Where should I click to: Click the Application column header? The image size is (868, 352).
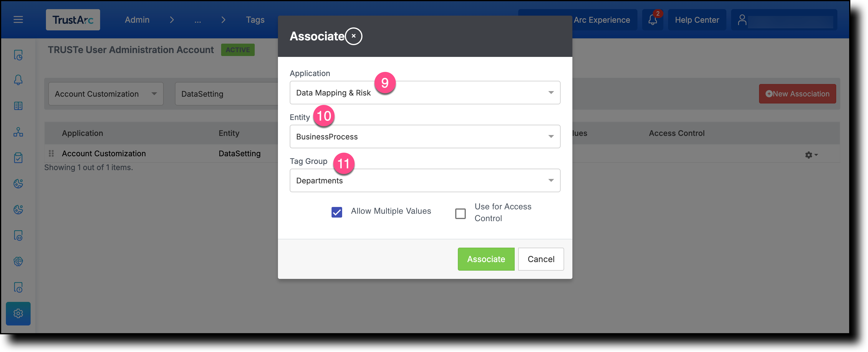82,133
